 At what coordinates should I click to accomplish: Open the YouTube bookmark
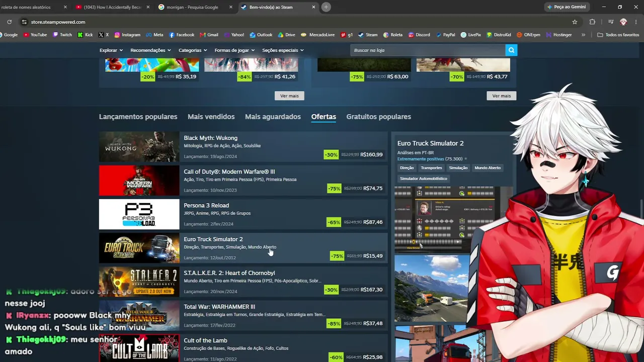(x=35, y=35)
